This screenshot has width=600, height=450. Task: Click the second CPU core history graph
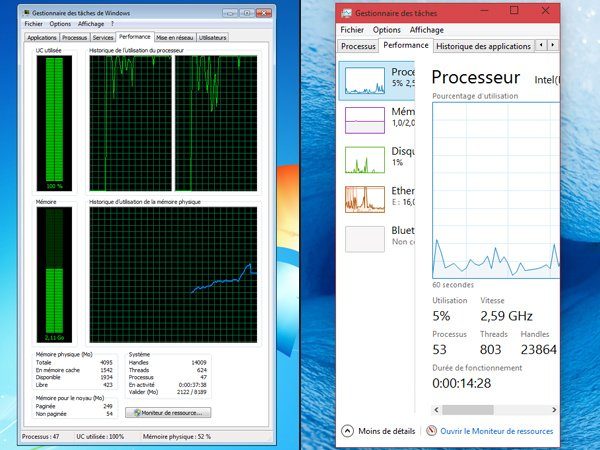216,123
